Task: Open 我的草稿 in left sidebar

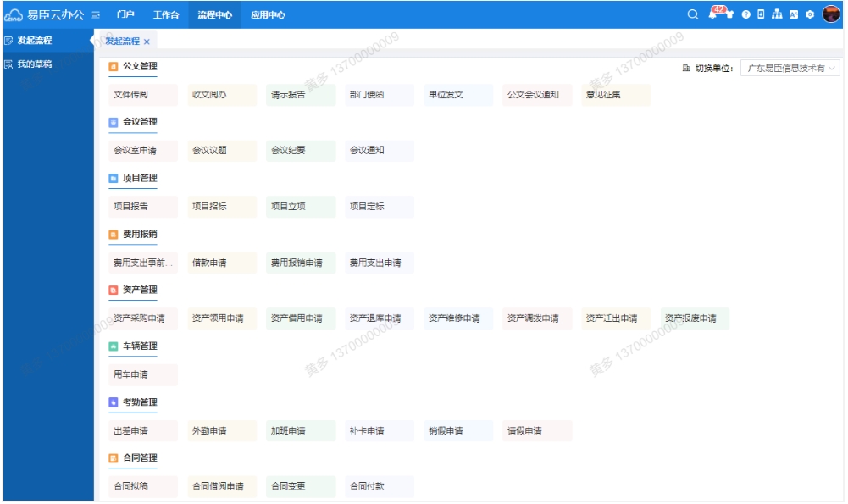Action: point(47,64)
